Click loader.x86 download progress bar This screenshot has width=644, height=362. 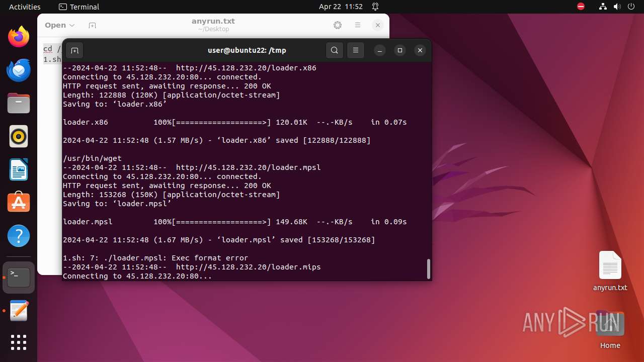(221, 122)
